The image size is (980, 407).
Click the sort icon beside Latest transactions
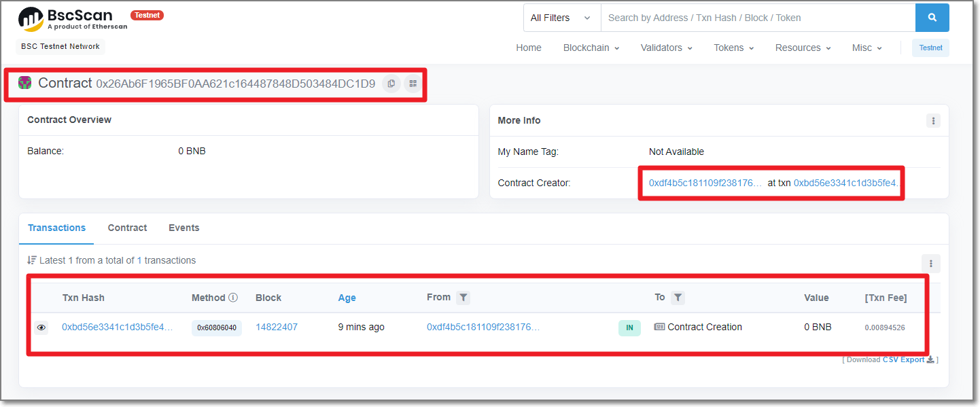(32, 260)
